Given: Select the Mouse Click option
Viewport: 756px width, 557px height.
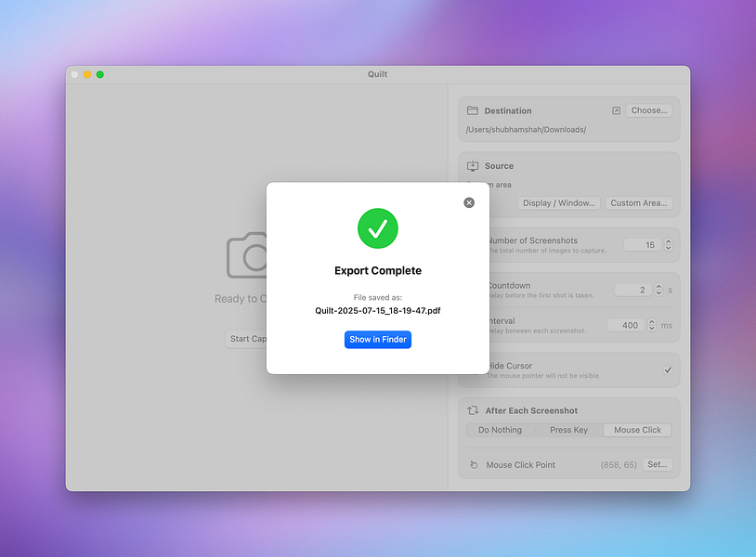Looking at the screenshot, I should click(x=637, y=430).
